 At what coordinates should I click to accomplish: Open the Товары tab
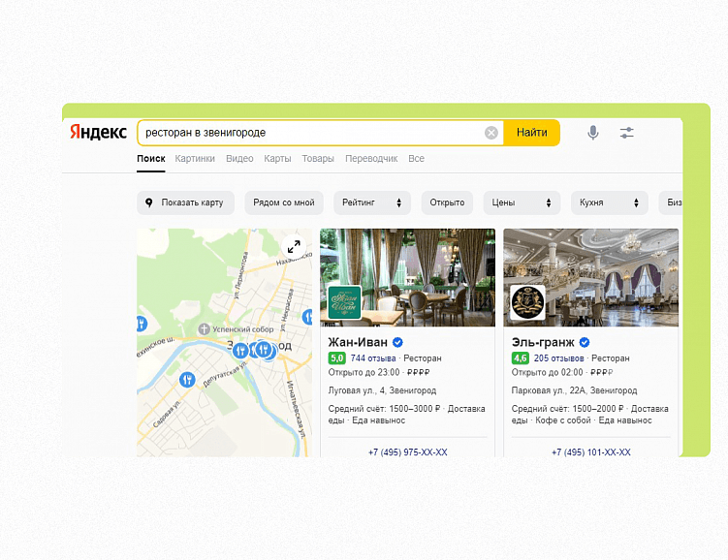318,159
